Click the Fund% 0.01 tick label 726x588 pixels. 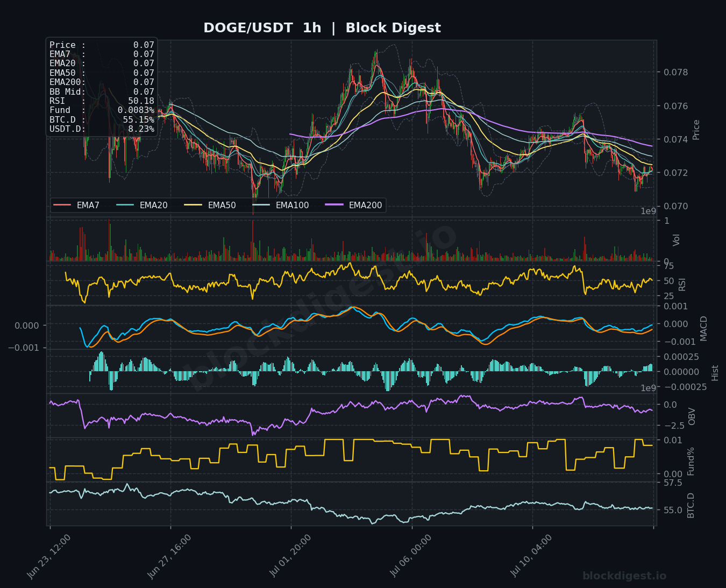[673, 441]
